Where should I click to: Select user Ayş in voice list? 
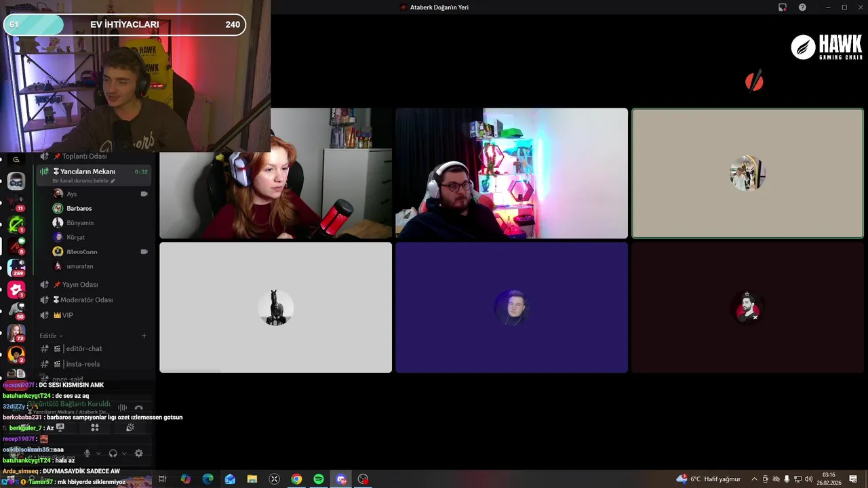coord(100,194)
